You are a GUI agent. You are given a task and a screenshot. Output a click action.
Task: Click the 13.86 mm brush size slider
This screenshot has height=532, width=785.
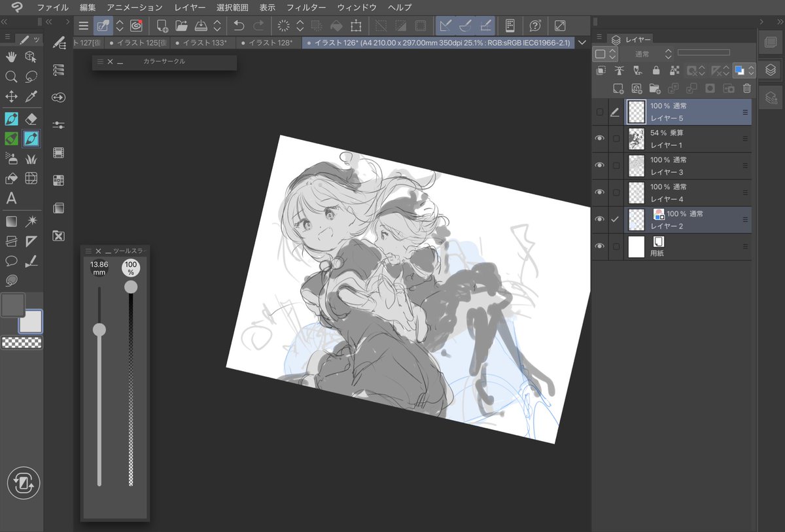99,386
